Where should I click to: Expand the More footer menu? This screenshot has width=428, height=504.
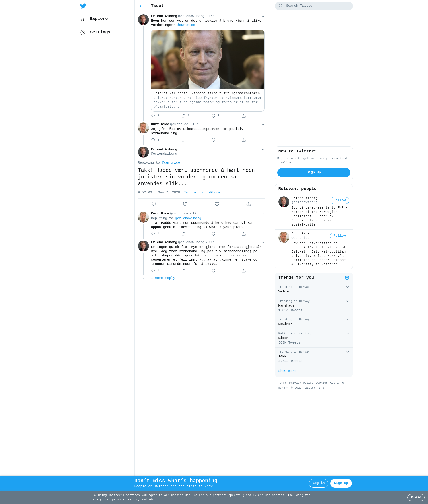tap(283, 388)
